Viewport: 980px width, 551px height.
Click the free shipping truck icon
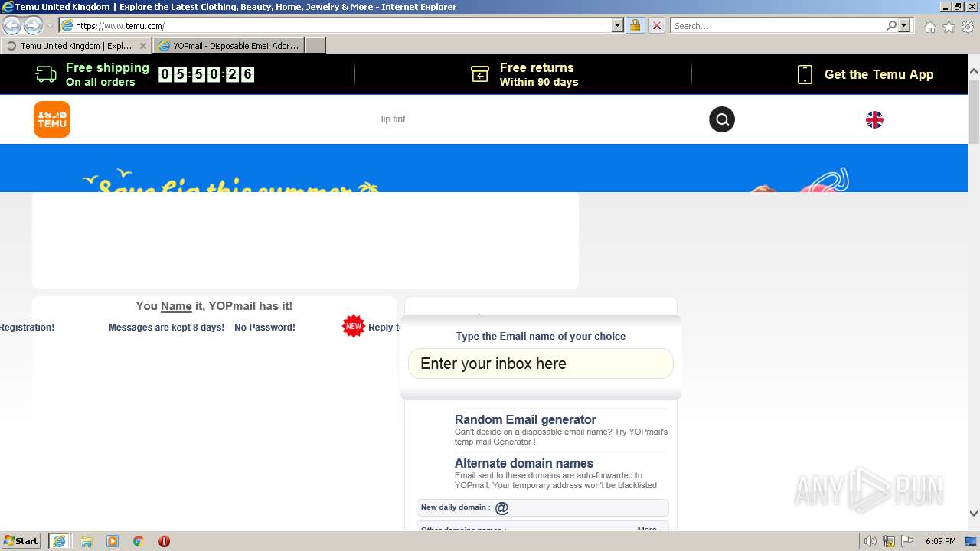tap(46, 74)
